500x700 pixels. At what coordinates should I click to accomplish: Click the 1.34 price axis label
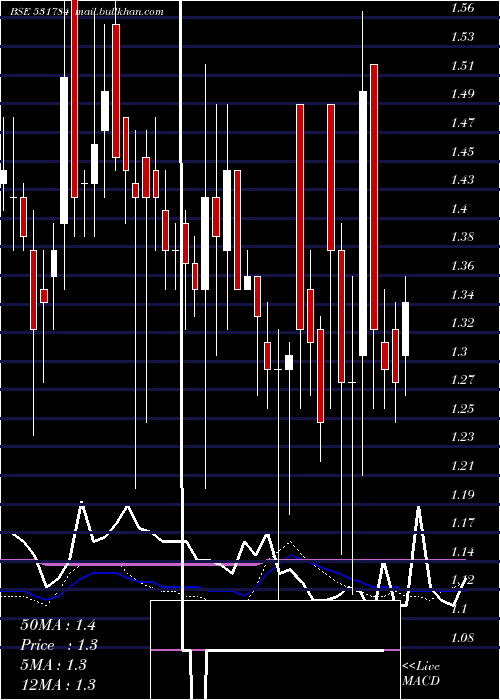pos(462,295)
